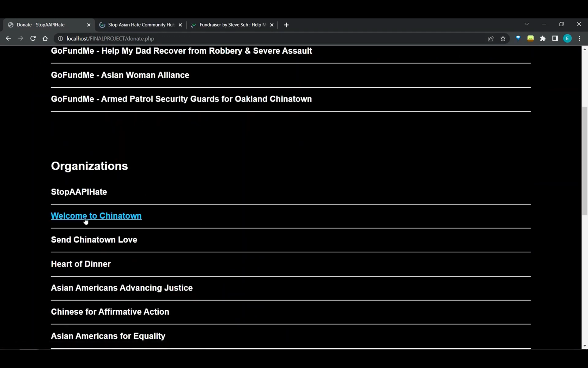Open the Welcome to Chinatown link
The width and height of the screenshot is (588, 368).
(96, 216)
